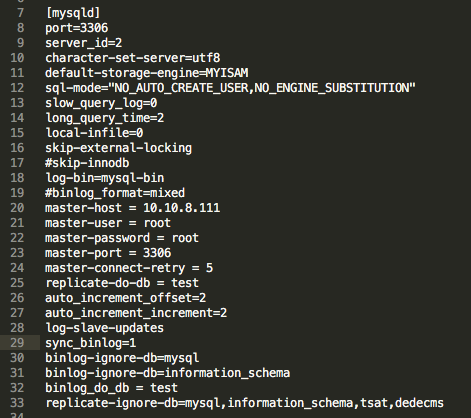Click replicate-do-db = test line
Screen dimensions: 471x418
[122, 283]
